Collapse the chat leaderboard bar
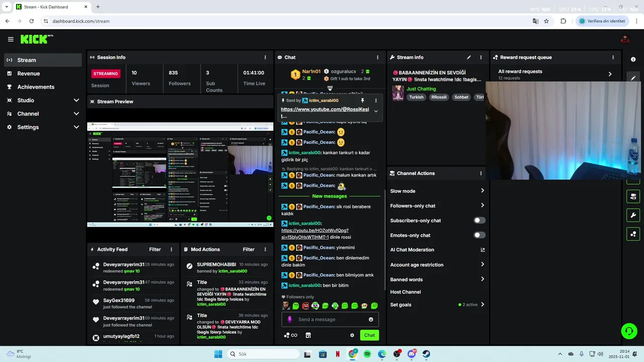The width and height of the screenshot is (644, 362). point(330,88)
